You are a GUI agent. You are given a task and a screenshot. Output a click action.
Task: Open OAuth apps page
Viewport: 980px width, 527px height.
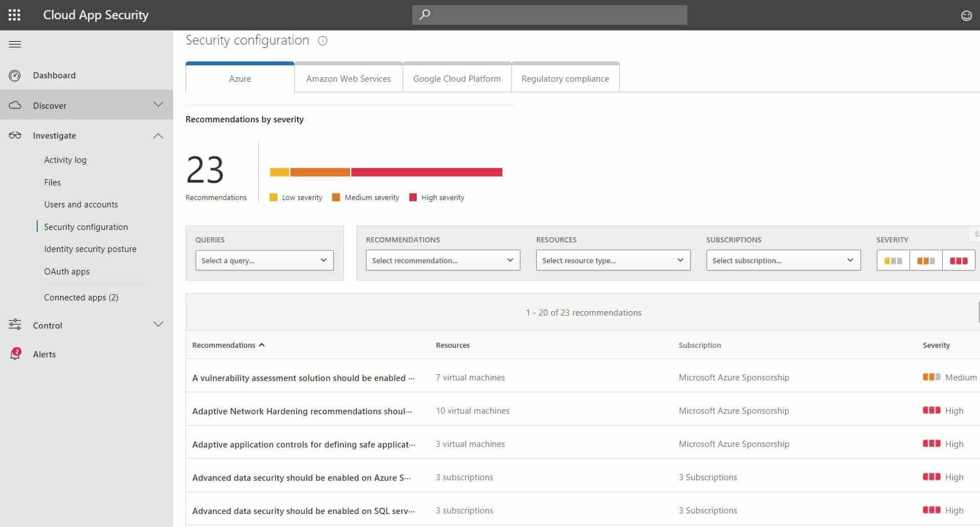coord(67,272)
